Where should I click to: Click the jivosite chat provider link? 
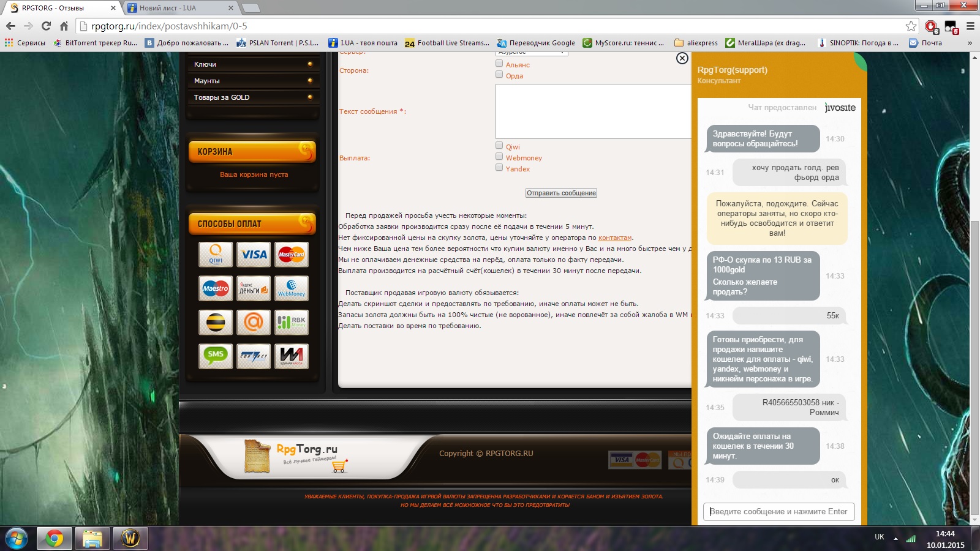click(x=840, y=108)
